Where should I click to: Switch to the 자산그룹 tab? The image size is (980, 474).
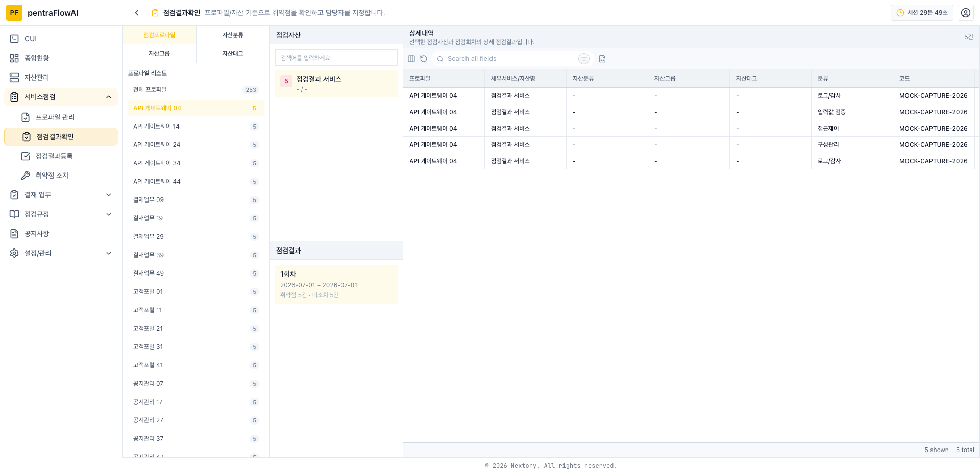click(x=159, y=54)
